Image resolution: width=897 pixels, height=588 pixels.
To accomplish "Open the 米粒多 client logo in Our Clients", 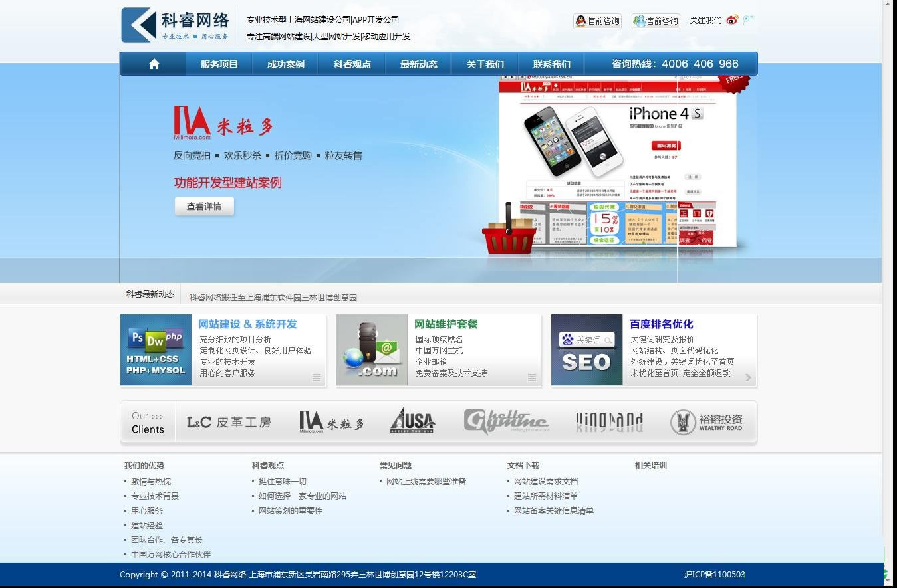I will pos(331,422).
